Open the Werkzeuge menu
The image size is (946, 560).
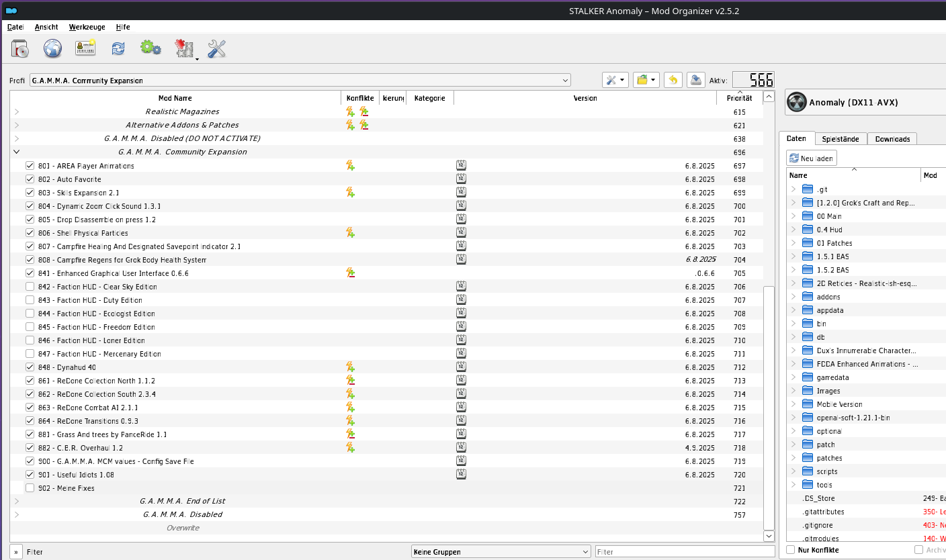[x=87, y=27]
